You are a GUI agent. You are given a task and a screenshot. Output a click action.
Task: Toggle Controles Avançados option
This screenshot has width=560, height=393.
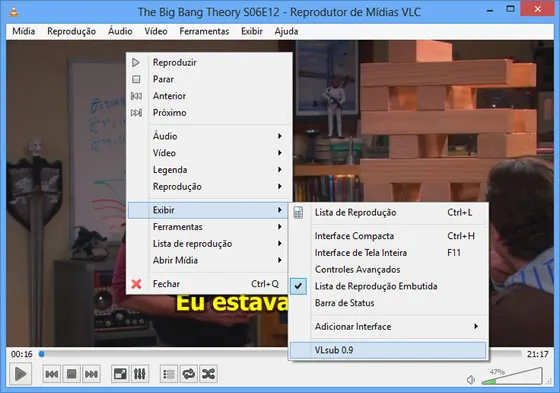388,270
